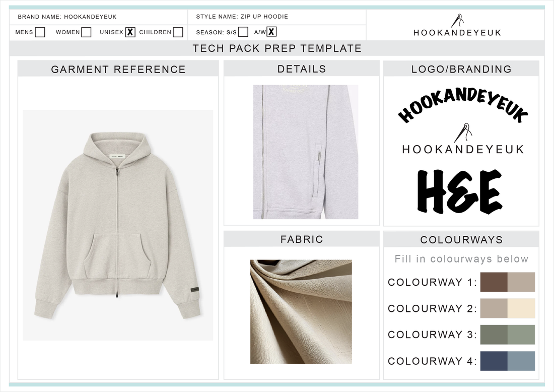Select the arched HOOKANDEYEUK logo
Image resolution: width=554 pixels, height=392 pixels.
click(x=462, y=105)
